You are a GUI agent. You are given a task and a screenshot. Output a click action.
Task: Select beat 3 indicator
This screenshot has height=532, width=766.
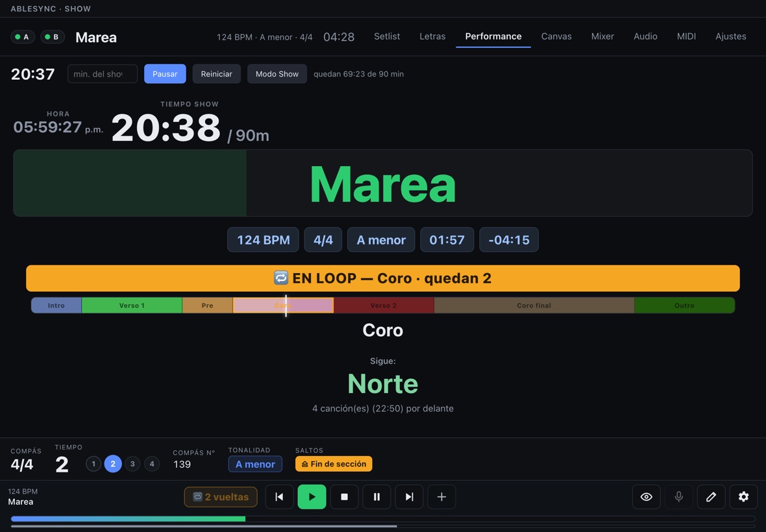(132, 464)
